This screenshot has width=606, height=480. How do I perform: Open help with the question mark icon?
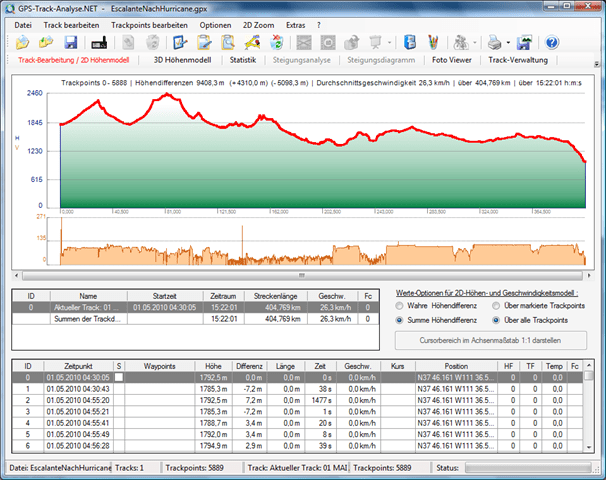click(x=551, y=43)
